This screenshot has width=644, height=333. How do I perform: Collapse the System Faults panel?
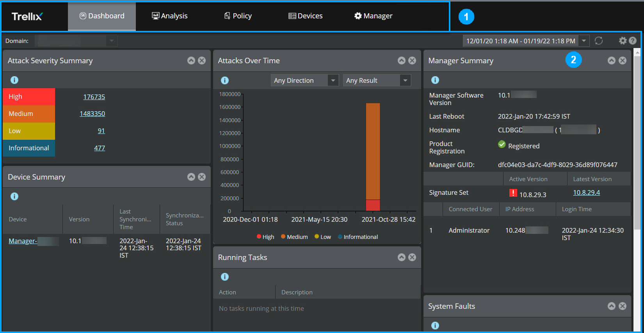[x=612, y=306]
